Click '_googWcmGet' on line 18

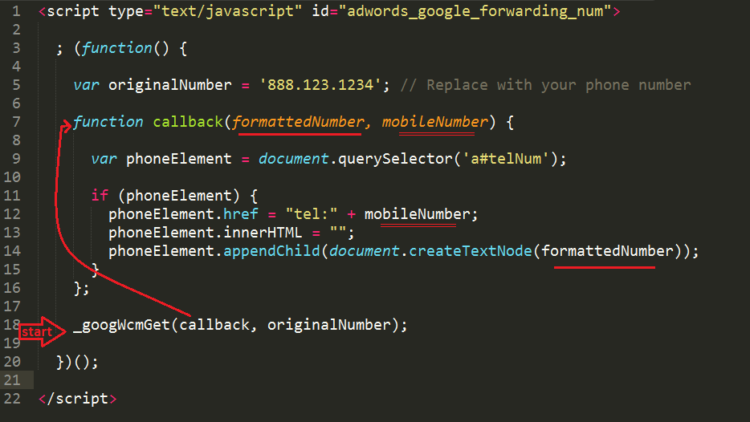pos(122,325)
